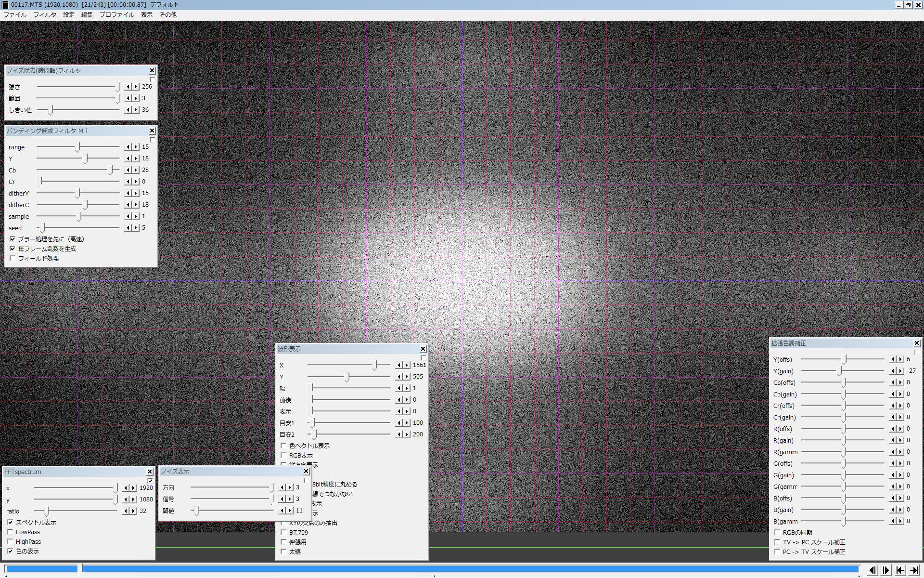Enable the LowPass checkbox

[11, 532]
